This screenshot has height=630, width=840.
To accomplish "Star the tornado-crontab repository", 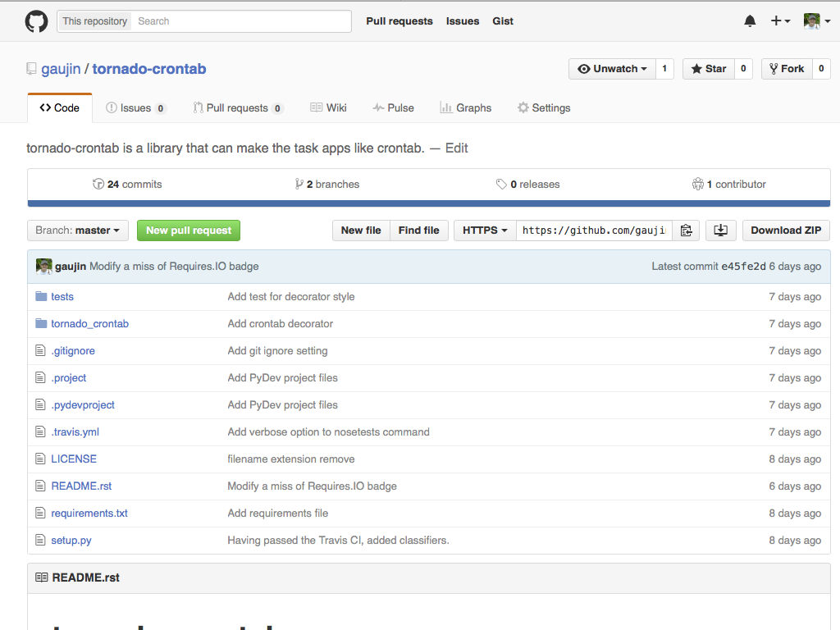I will point(707,69).
